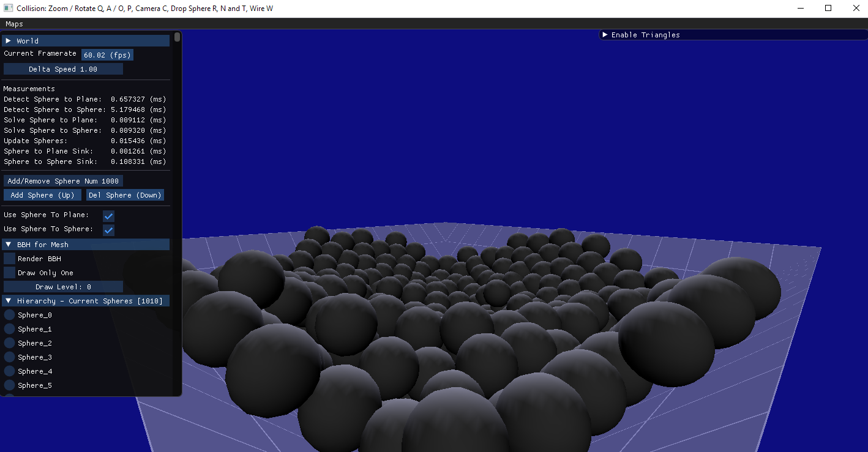The image size is (868, 452).
Task: Adjust the Add/Remove Sphere Num slider
Action: pos(63,181)
